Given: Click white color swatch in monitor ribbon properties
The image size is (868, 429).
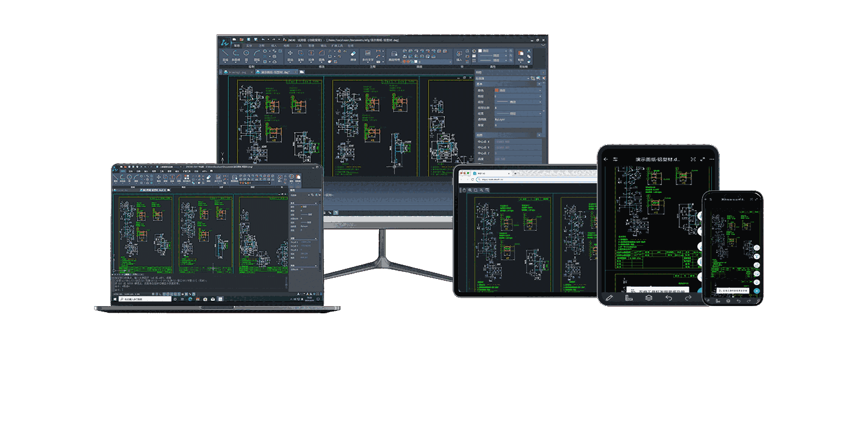Looking at the screenshot, I should coord(479,51).
